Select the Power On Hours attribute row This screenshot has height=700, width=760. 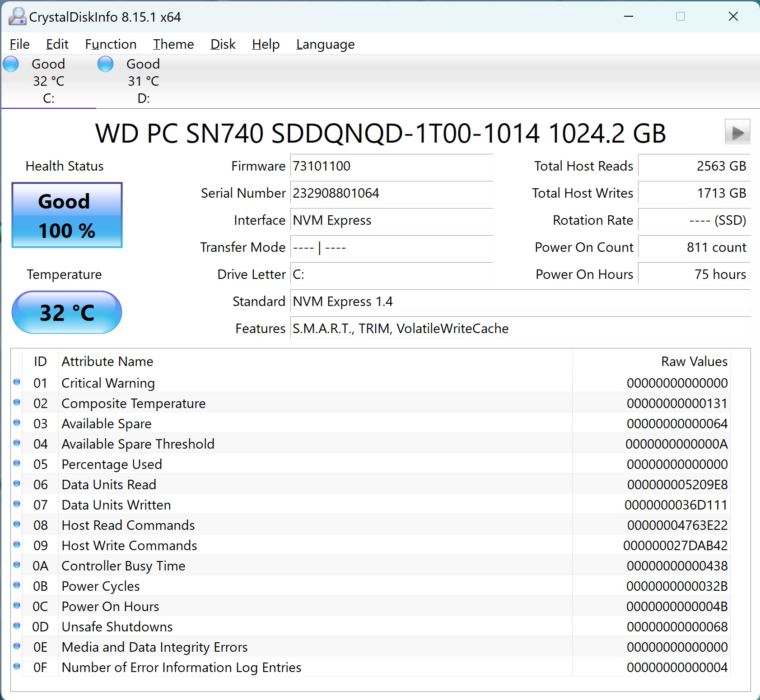(316, 606)
